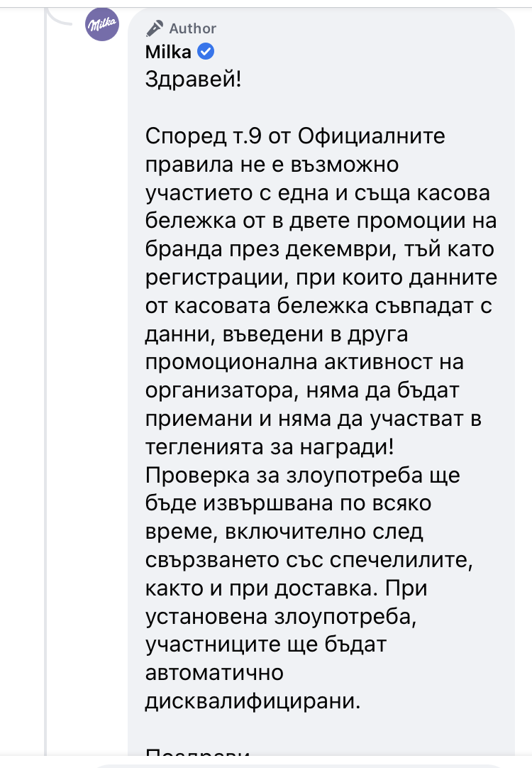The height and width of the screenshot is (768, 532).
Task: Click the greeting "Здравей!"
Action: (x=193, y=79)
